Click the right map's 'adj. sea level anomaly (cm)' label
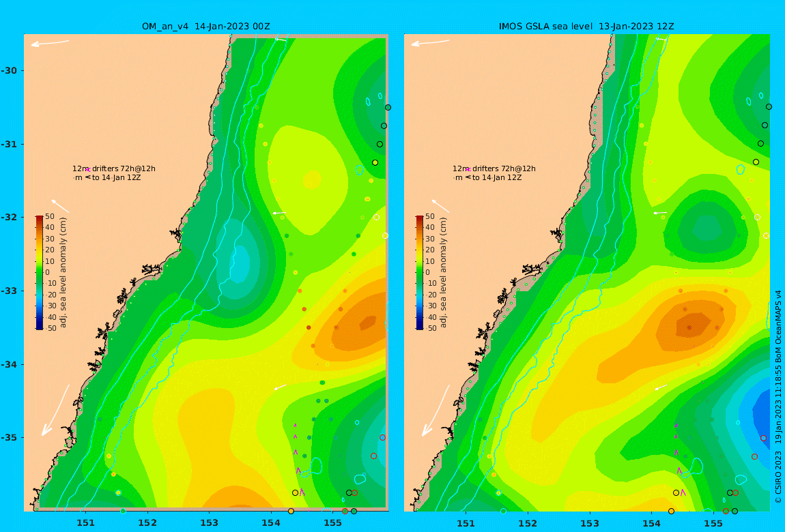Viewport: 785px width, 532px height. 443,273
